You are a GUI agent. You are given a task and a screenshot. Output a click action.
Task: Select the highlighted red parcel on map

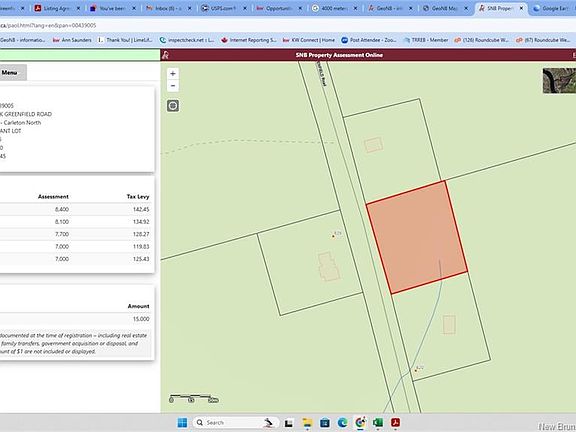417,237
